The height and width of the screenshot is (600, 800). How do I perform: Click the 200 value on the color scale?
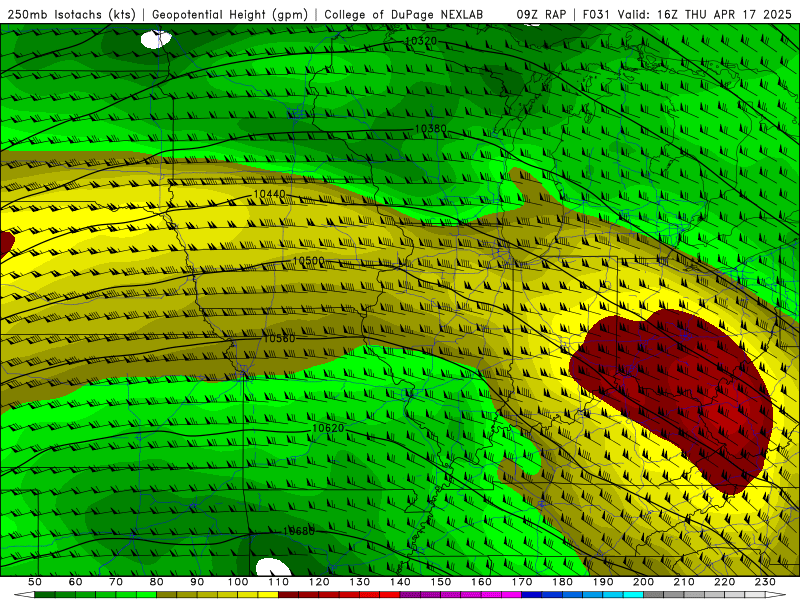(x=643, y=582)
